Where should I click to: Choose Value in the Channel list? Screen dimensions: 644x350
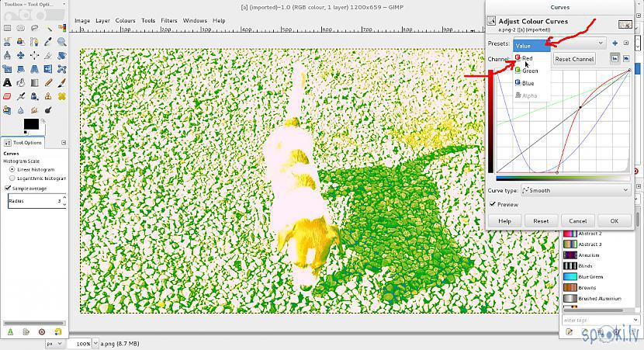[531, 46]
